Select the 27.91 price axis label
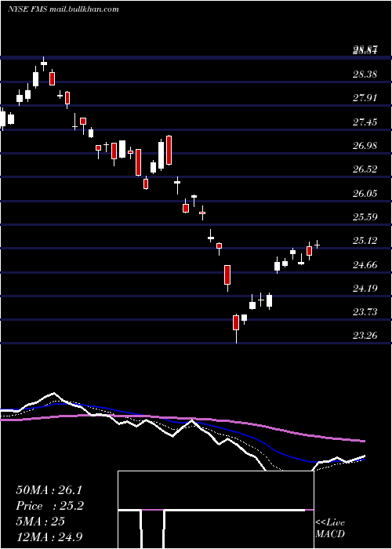Screen dimensions: 392x549 coord(365,98)
